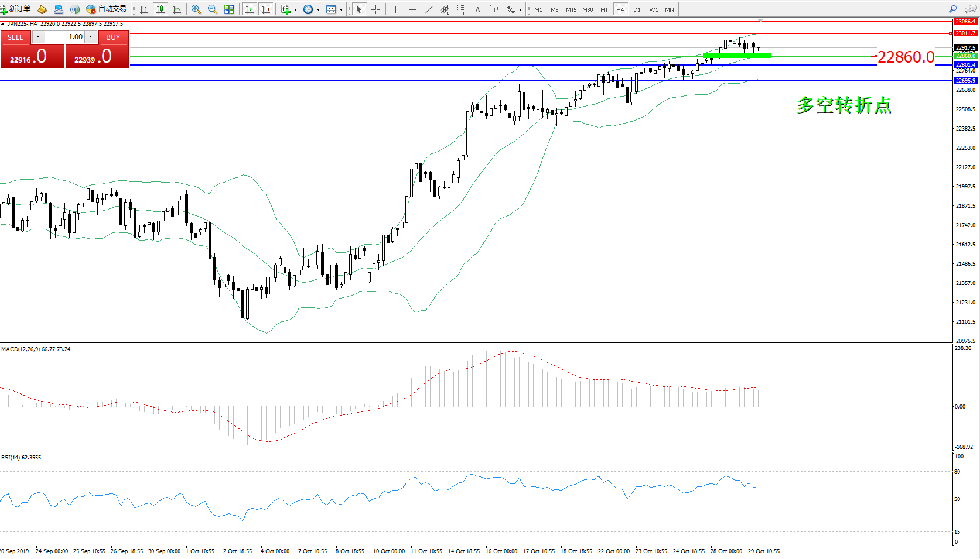Select the crosshair cursor tool
Screen dimensions: 980x559
pyautogui.click(x=375, y=9)
